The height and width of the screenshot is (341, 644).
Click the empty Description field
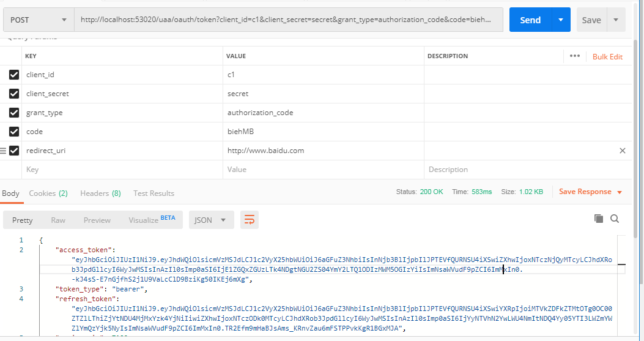click(528, 170)
